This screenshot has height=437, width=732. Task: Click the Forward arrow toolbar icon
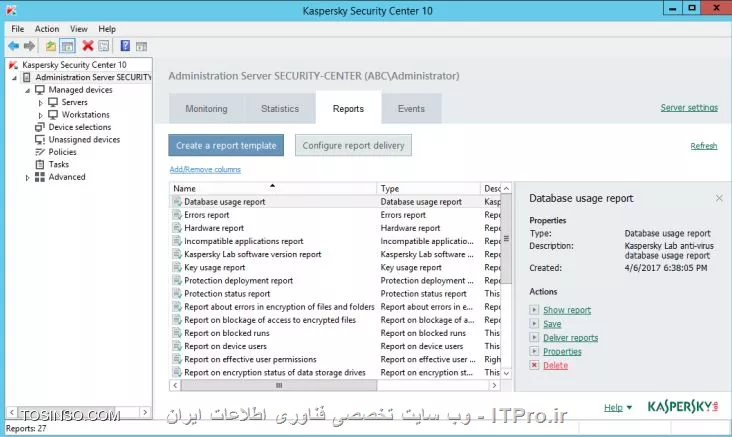pyautogui.click(x=29, y=46)
